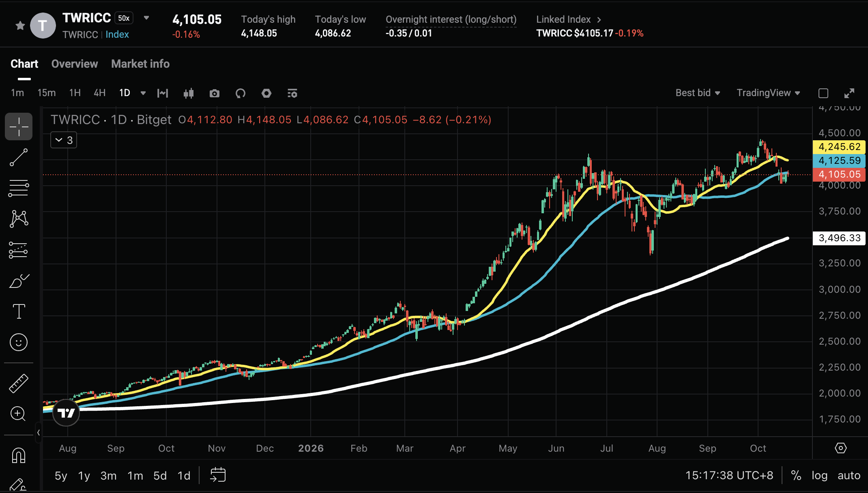Click the 15:17:38 UTC+8 timezone clock
This screenshot has width=868, height=493.
[x=729, y=475]
